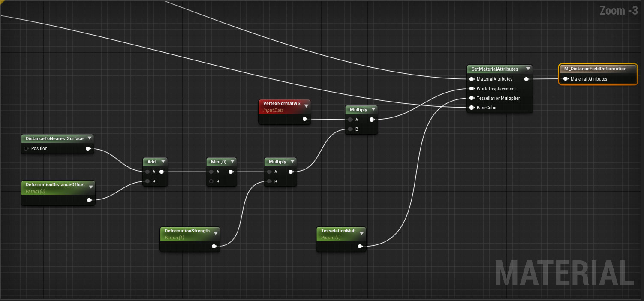Click 'Param (1)' label under TesselationMult

(x=331, y=238)
